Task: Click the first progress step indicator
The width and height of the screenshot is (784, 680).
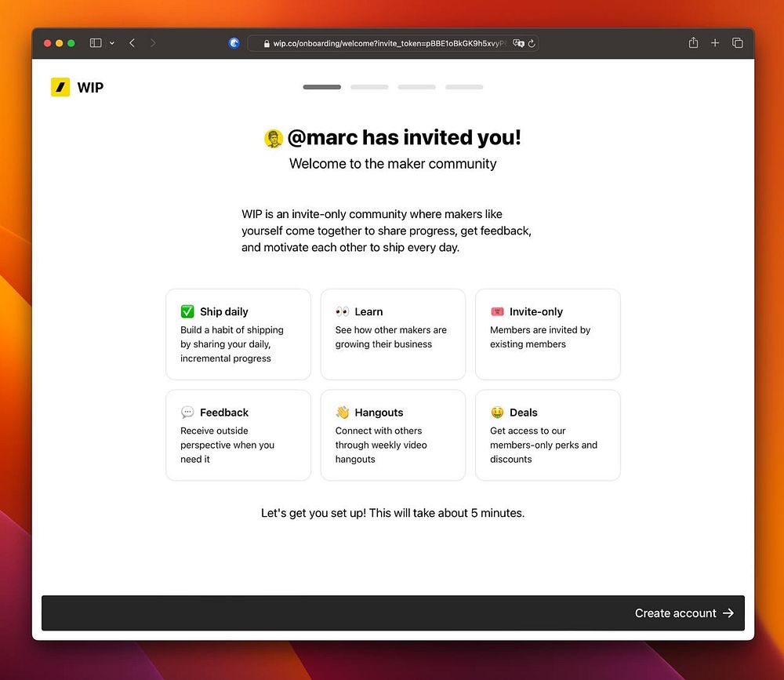Action: pos(322,87)
